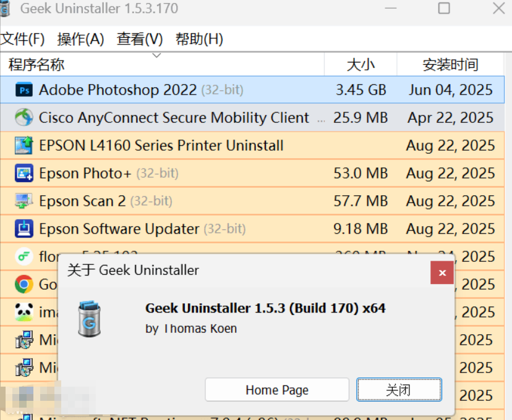Screen dimensions: 512x420
Task: Click the Geek Uninstaller trash can icon
Action: click(x=90, y=318)
